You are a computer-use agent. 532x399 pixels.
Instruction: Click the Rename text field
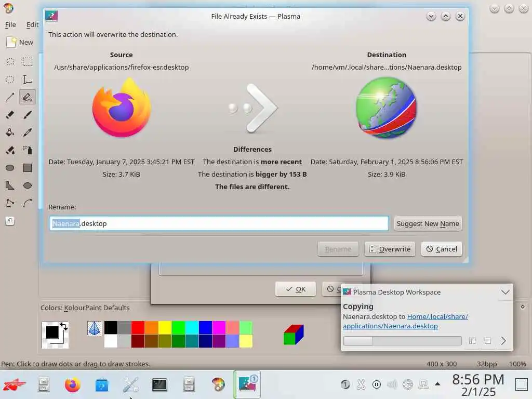219,223
